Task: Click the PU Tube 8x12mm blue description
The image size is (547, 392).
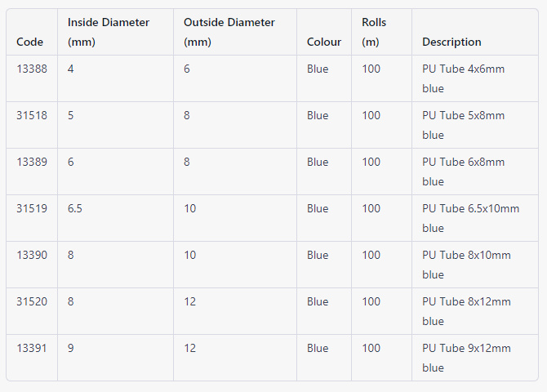Action: [x=466, y=311]
